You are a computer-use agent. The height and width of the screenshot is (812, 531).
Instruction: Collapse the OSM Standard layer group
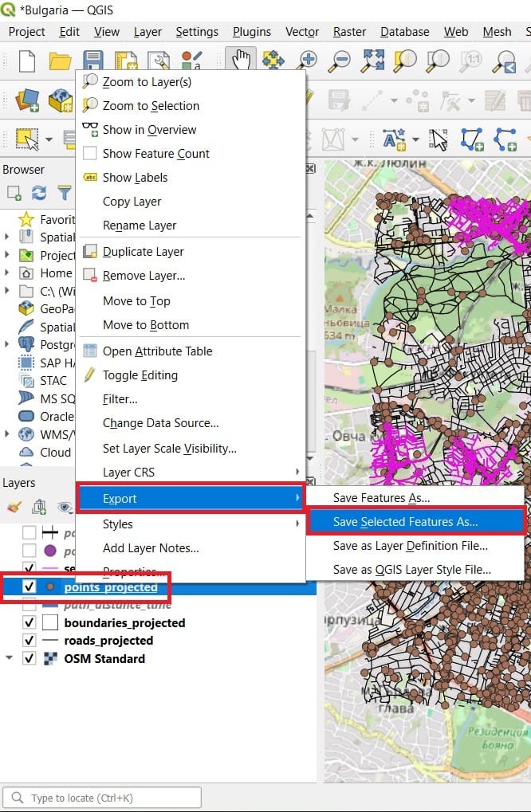9,658
